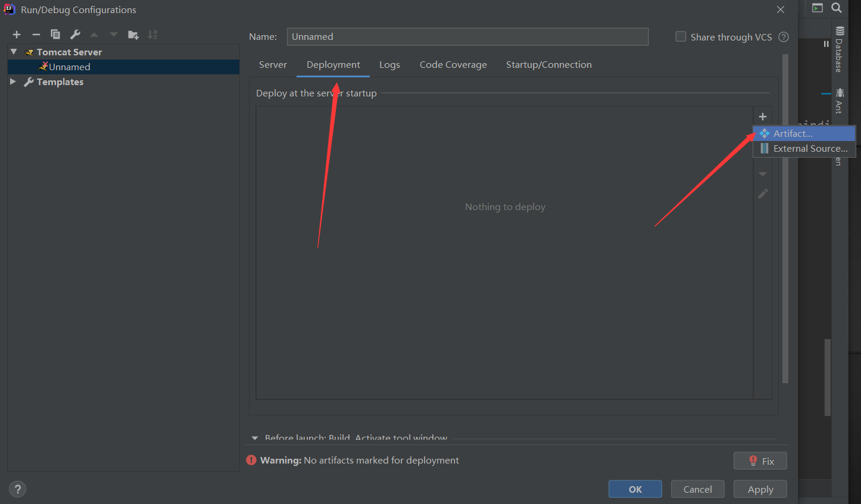861x504 pixels.
Task: Switch to the Startup/Connection tab
Action: [x=549, y=64]
